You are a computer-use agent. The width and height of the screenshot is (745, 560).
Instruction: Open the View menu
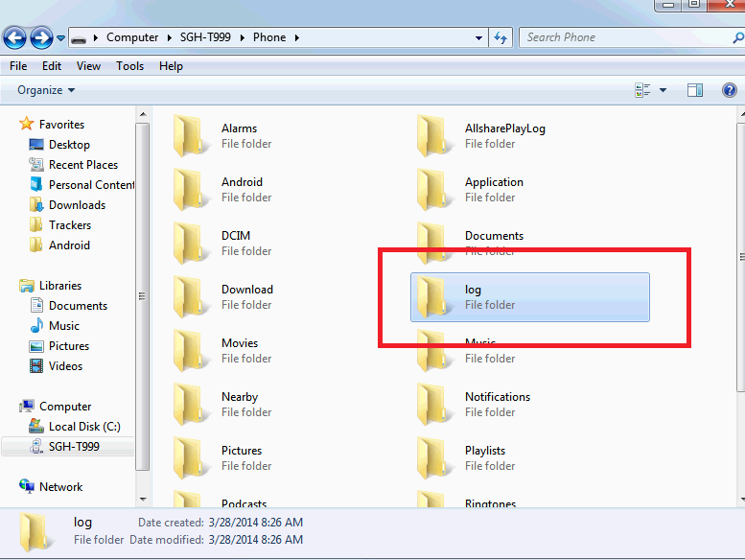coord(88,66)
